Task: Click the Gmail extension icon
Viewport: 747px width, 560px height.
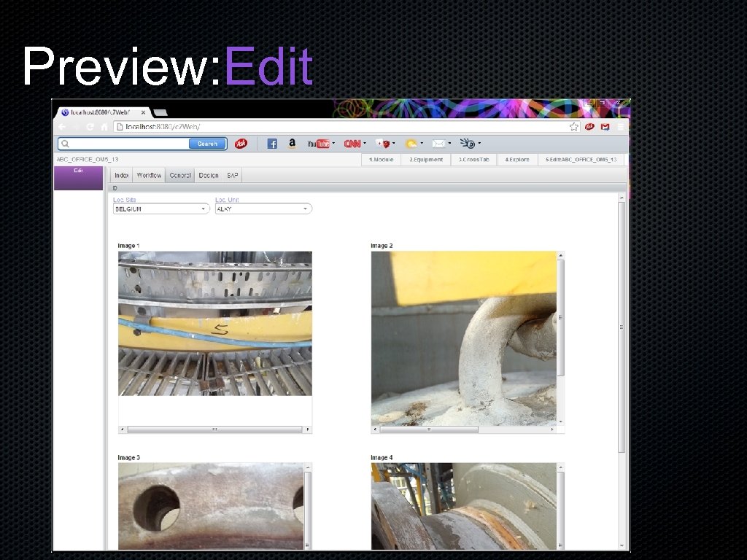Action: pyautogui.click(x=605, y=127)
